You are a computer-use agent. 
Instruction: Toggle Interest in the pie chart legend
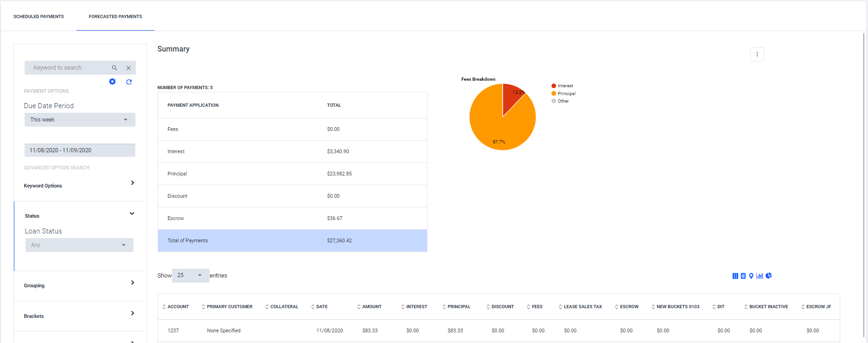562,86
